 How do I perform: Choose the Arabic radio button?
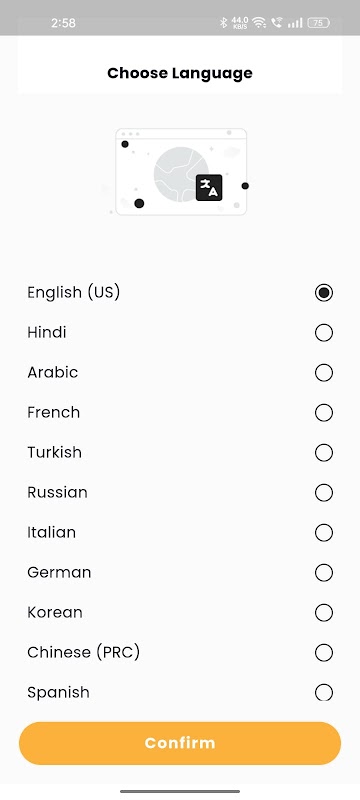tap(324, 373)
